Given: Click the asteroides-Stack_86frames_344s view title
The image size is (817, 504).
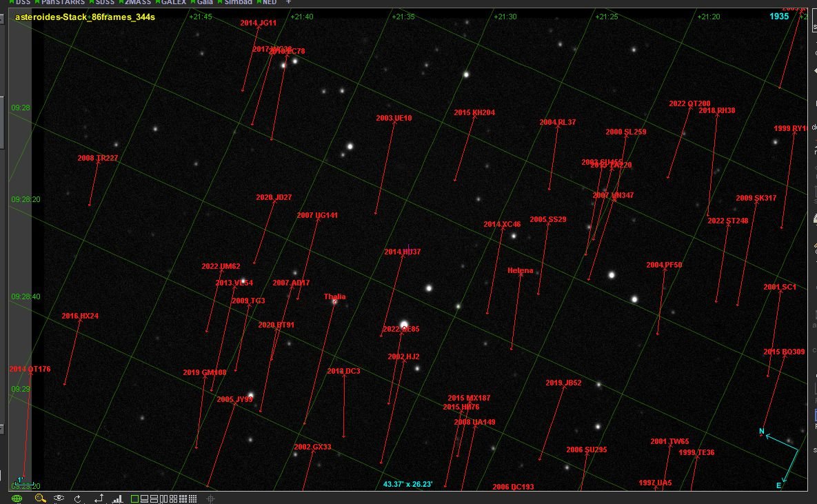Looking at the screenshot, I should [85, 17].
